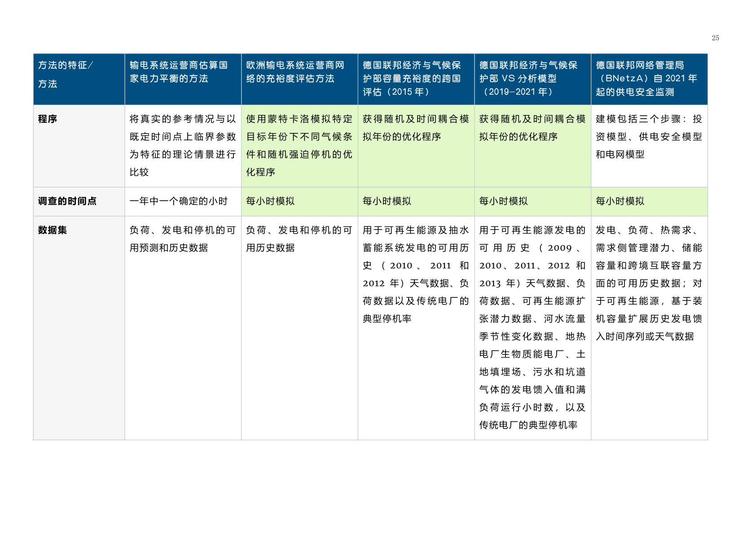Image resolution: width=756 pixels, height=535 pixels.
Task: Click the data cell starting 发电、负荷、热需求
Action: pos(648,283)
